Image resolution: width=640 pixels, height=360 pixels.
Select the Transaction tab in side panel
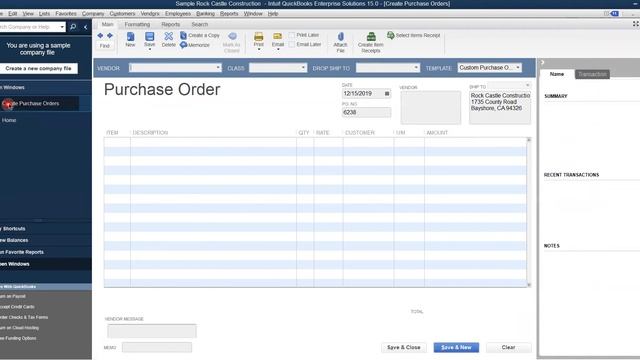pyautogui.click(x=592, y=74)
